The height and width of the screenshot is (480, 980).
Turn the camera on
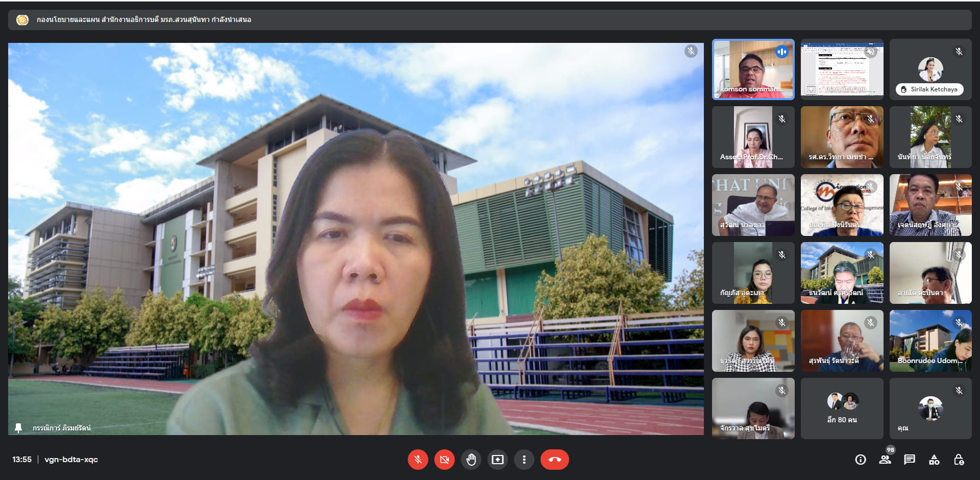[444, 460]
